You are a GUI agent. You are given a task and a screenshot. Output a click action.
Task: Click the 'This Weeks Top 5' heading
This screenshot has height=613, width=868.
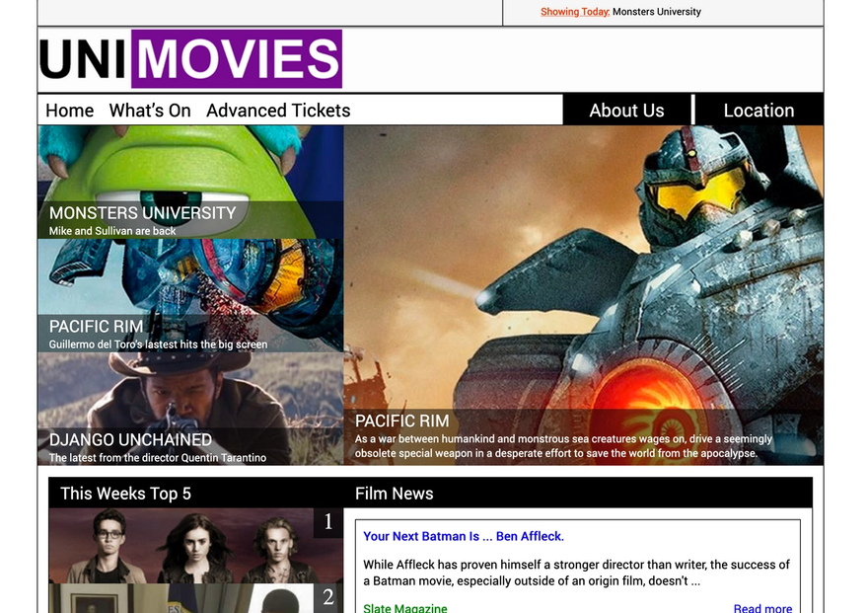[125, 494]
